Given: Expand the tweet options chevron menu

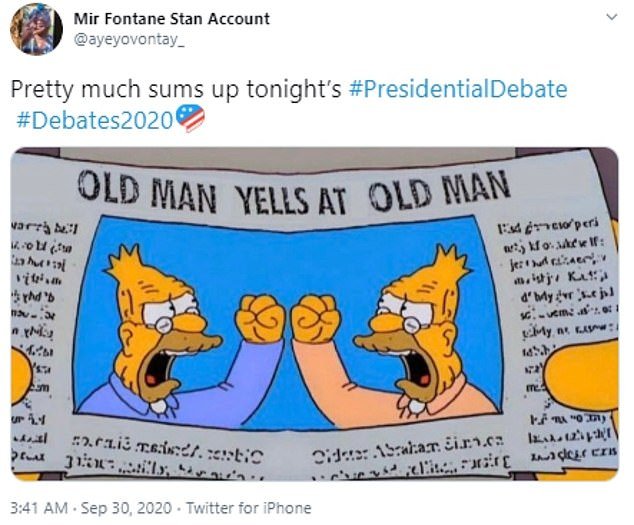Looking at the screenshot, I should pos(613,17).
